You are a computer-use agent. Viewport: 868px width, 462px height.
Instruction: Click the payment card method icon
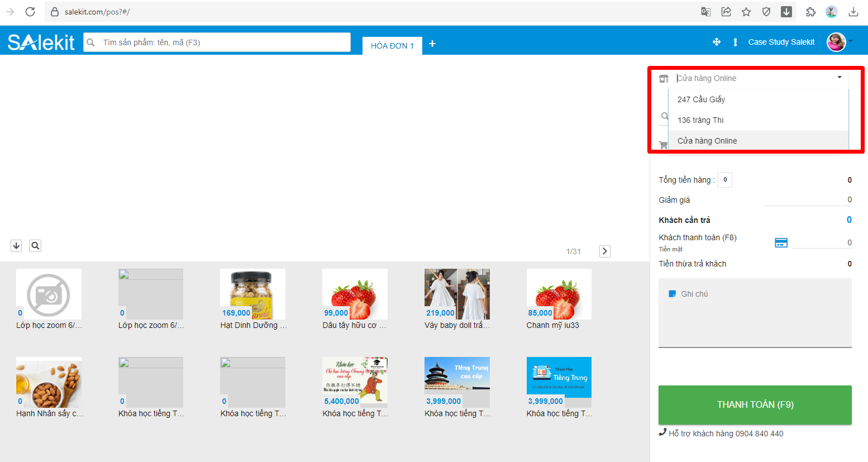[x=781, y=242]
